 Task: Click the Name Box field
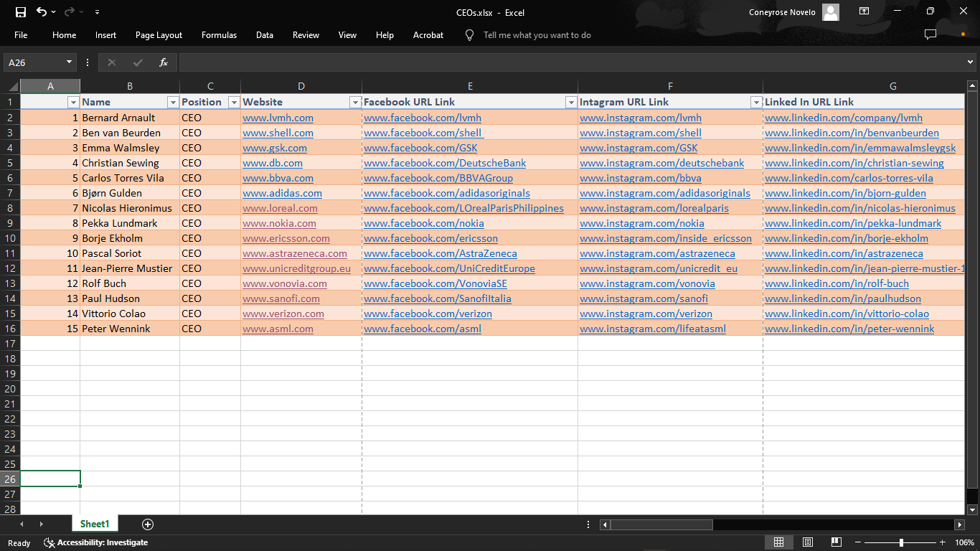point(34,62)
